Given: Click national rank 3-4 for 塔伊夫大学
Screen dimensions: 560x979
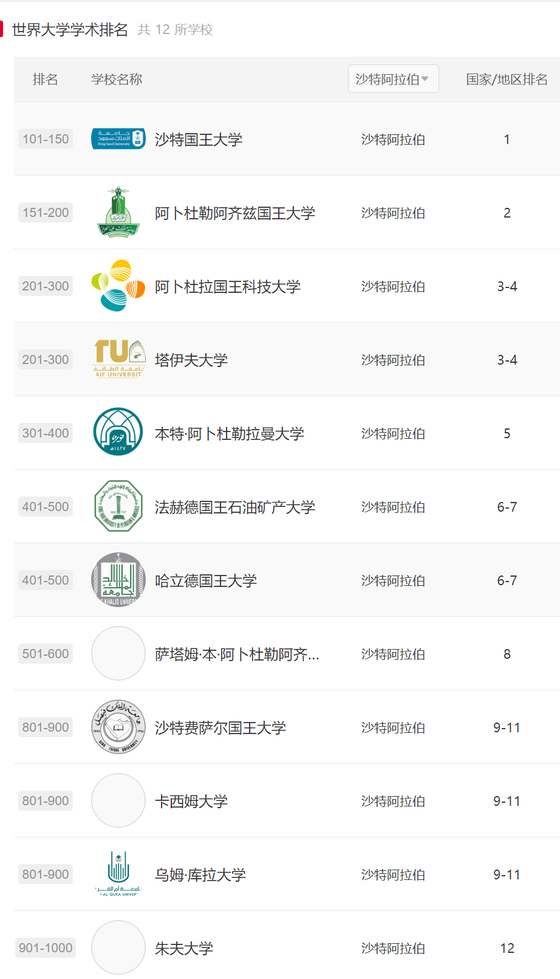Looking at the screenshot, I should [x=507, y=360].
